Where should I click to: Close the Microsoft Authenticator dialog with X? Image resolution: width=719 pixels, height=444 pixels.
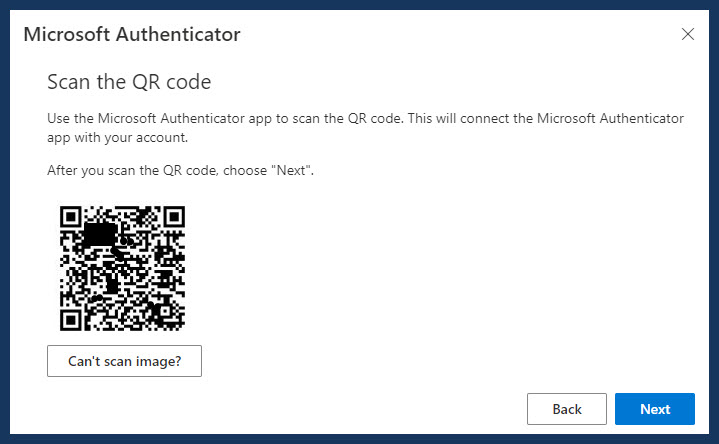click(x=687, y=34)
